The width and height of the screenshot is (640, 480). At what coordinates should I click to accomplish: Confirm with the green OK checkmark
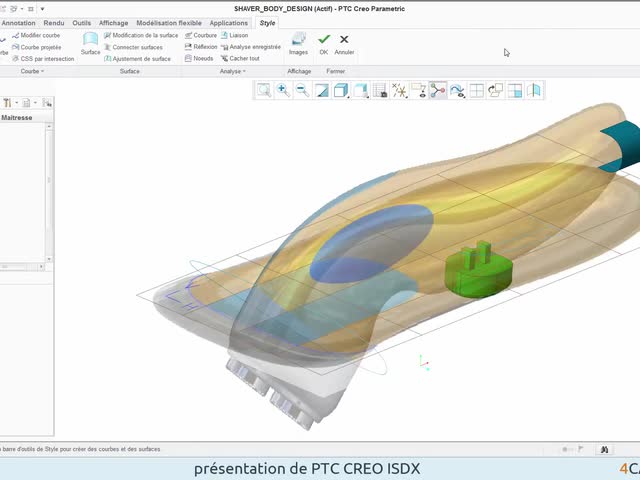[324, 44]
